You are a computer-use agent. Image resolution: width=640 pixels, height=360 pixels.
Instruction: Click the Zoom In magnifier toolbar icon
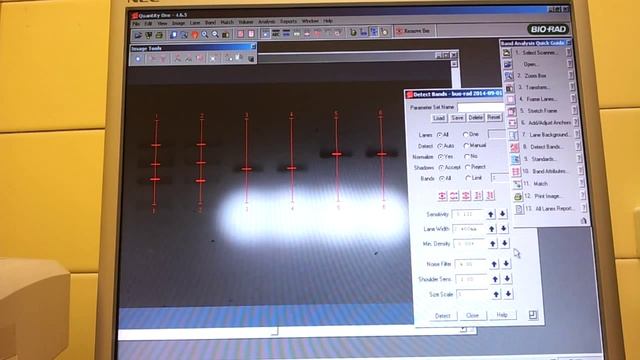tap(204, 35)
